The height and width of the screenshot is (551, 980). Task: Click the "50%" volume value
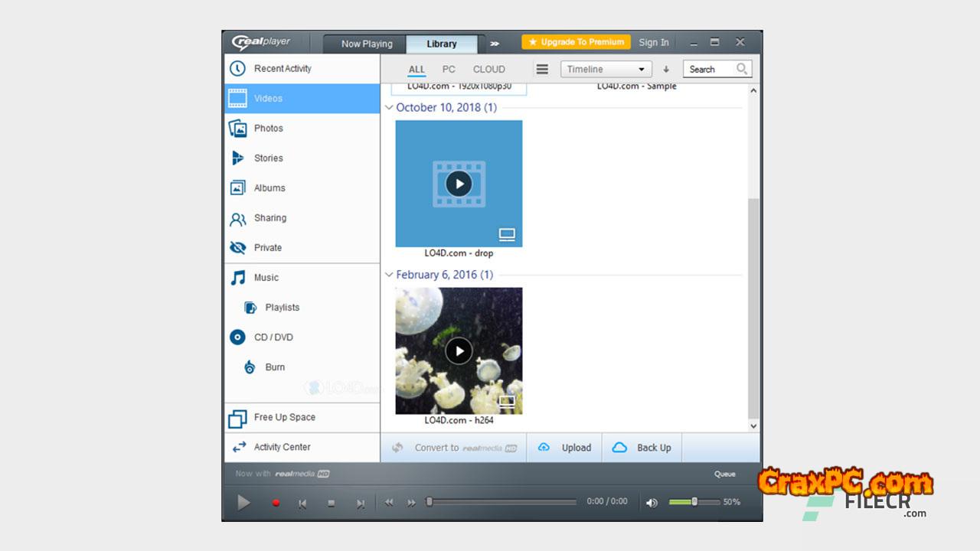click(732, 502)
